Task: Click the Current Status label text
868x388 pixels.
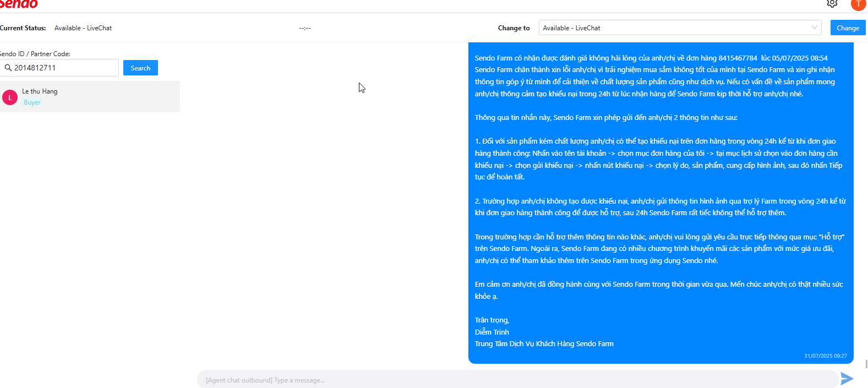Action: 23,28
